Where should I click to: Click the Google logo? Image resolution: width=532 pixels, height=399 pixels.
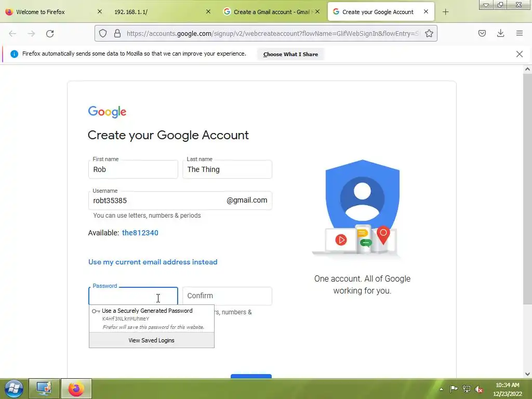click(x=107, y=112)
